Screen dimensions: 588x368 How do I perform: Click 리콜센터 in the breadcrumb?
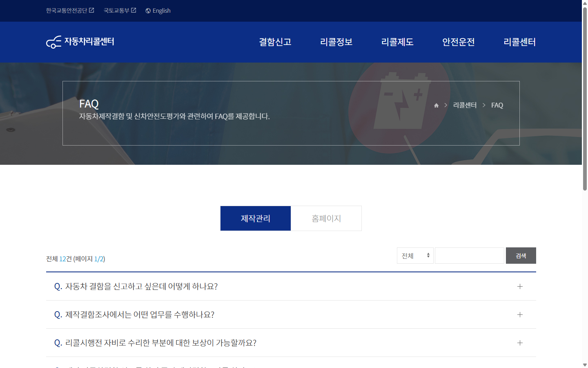pyautogui.click(x=465, y=105)
